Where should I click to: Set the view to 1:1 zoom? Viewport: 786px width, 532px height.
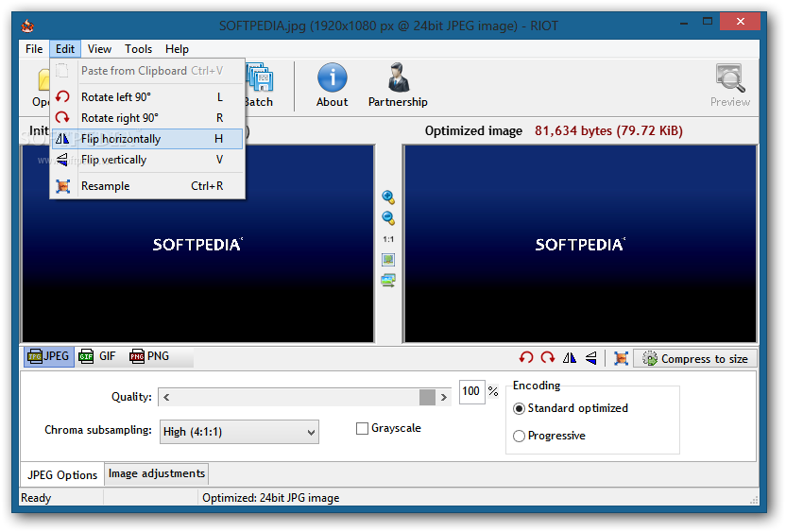tap(388, 239)
